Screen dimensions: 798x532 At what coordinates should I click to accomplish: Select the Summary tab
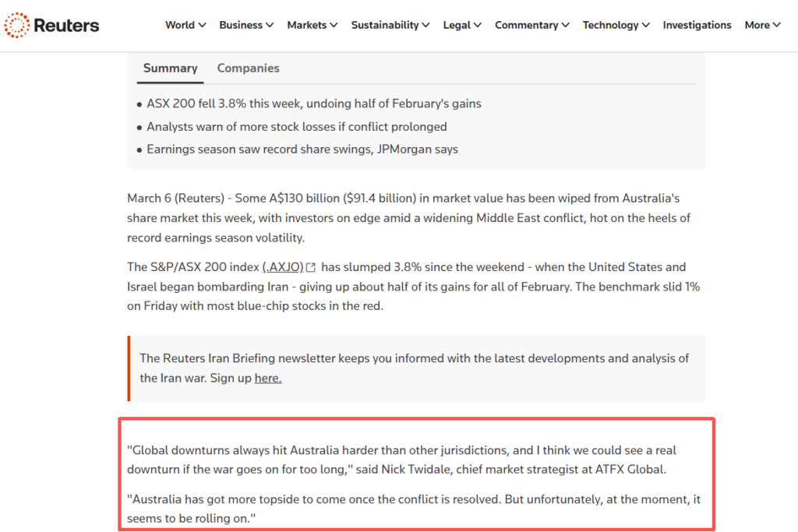click(170, 68)
